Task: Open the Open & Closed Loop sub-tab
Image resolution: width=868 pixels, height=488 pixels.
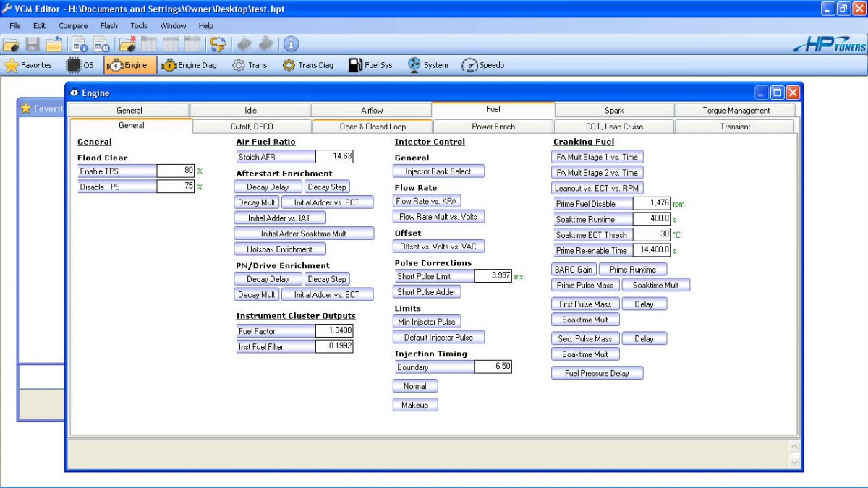Action: point(373,127)
